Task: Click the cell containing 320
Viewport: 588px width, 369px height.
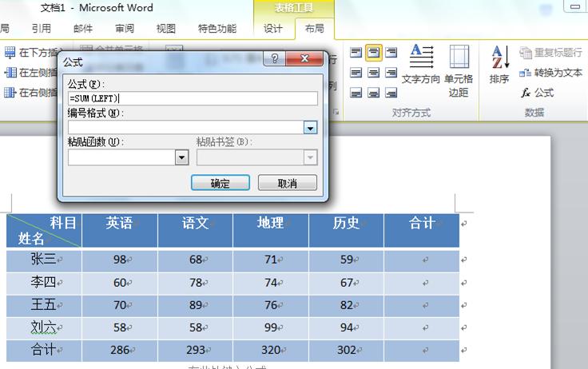Action: pos(271,351)
